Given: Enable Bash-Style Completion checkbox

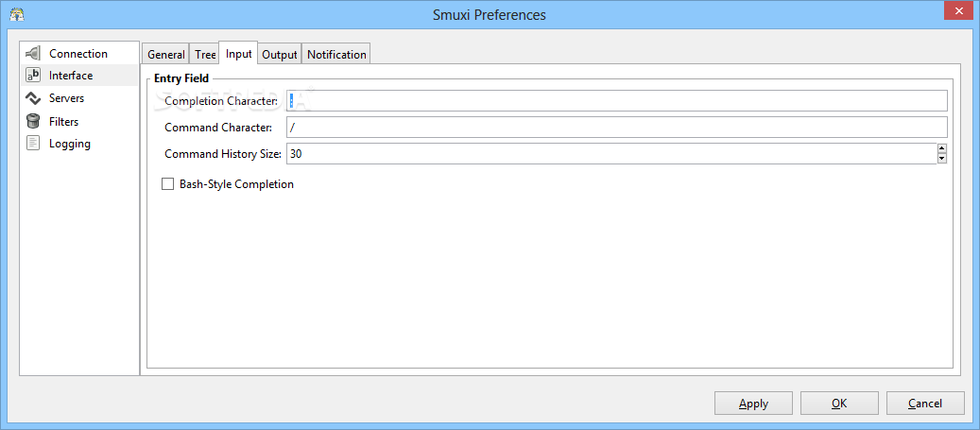Looking at the screenshot, I should click(x=167, y=184).
